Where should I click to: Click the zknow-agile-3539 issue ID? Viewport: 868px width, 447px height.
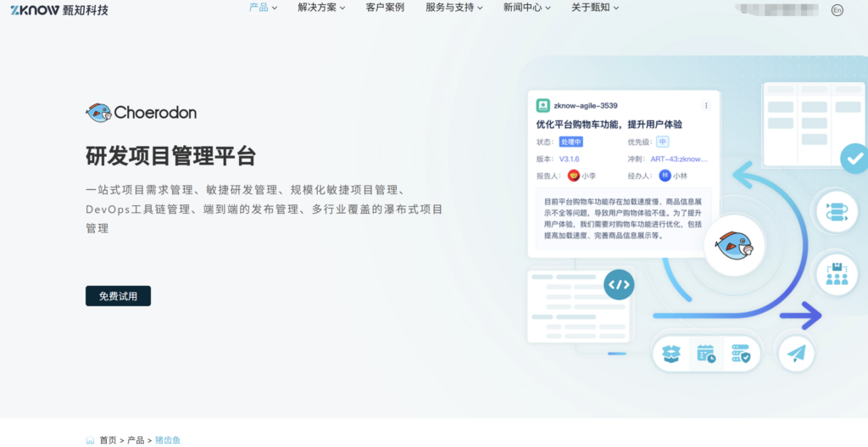pos(586,105)
